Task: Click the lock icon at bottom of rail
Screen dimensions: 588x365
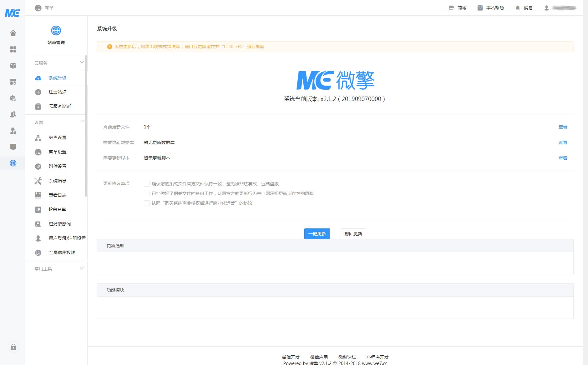Action: click(13, 347)
